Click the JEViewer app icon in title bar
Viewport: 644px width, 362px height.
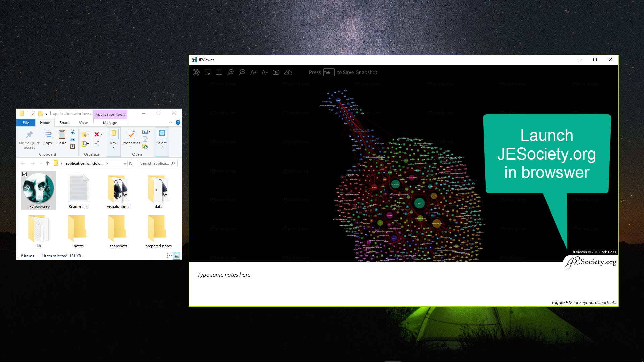(x=194, y=60)
